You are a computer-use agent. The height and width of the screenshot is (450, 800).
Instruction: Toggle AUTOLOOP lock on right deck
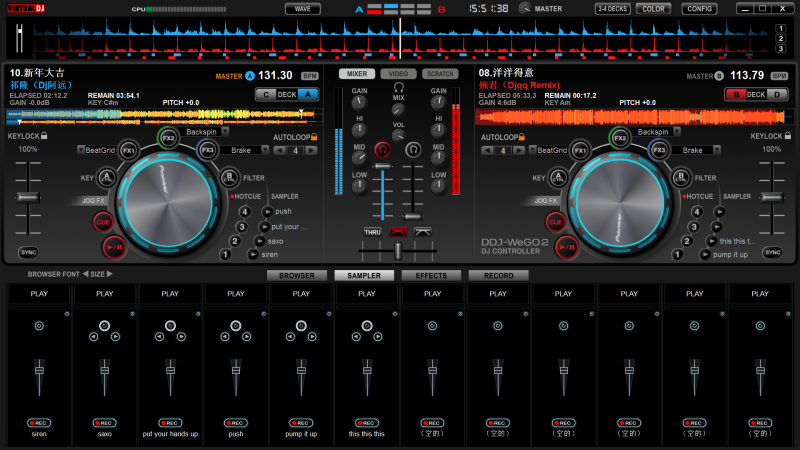click(521, 137)
